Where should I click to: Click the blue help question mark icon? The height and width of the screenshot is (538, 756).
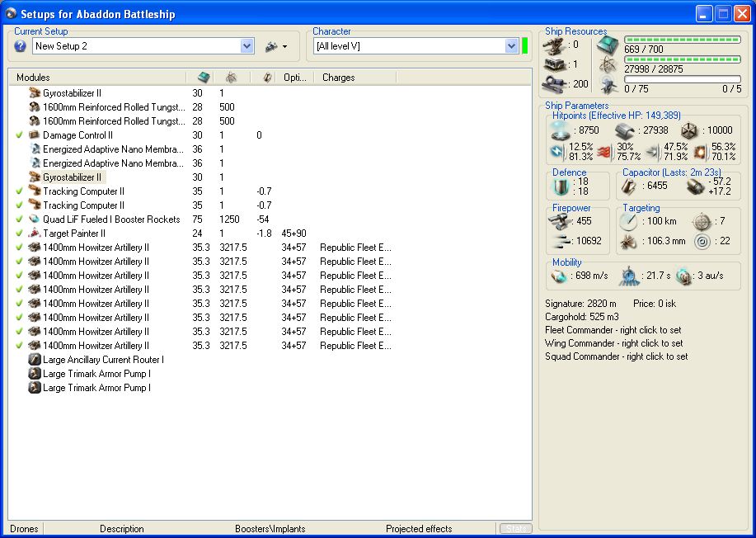pos(21,46)
